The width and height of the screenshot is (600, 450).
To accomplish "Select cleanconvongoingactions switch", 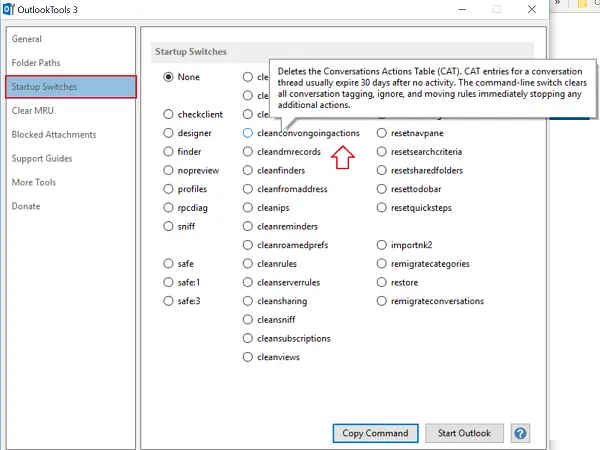I will (x=248, y=133).
